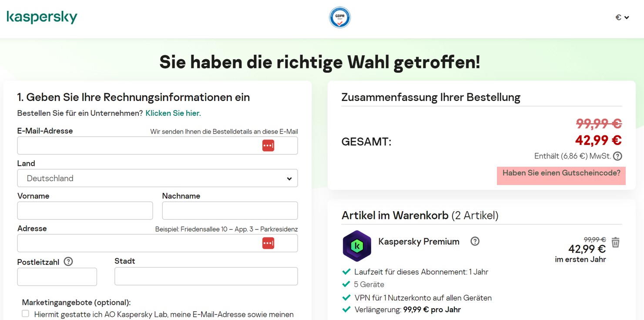Viewport: 644px width, 320px height.
Task: Open the Land dropdown showing Deutschland
Action: pyautogui.click(x=158, y=178)
